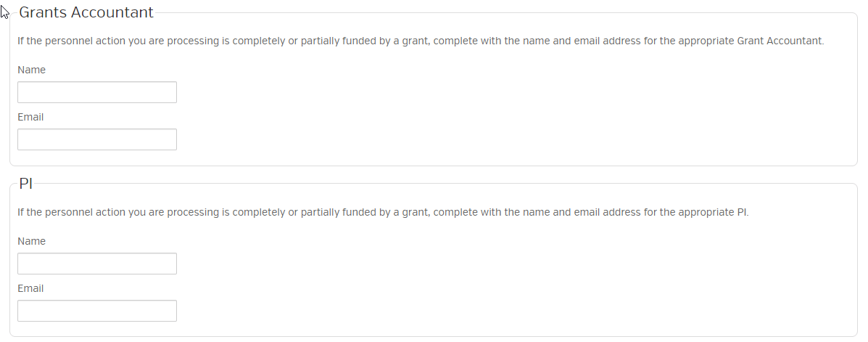
Task: Click the Name label in PI section
Action: pyautogui.click(x=31, y=241)
